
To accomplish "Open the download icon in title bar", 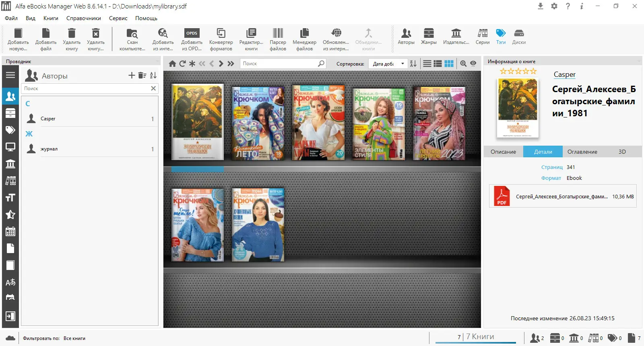I will pos(541,6).
